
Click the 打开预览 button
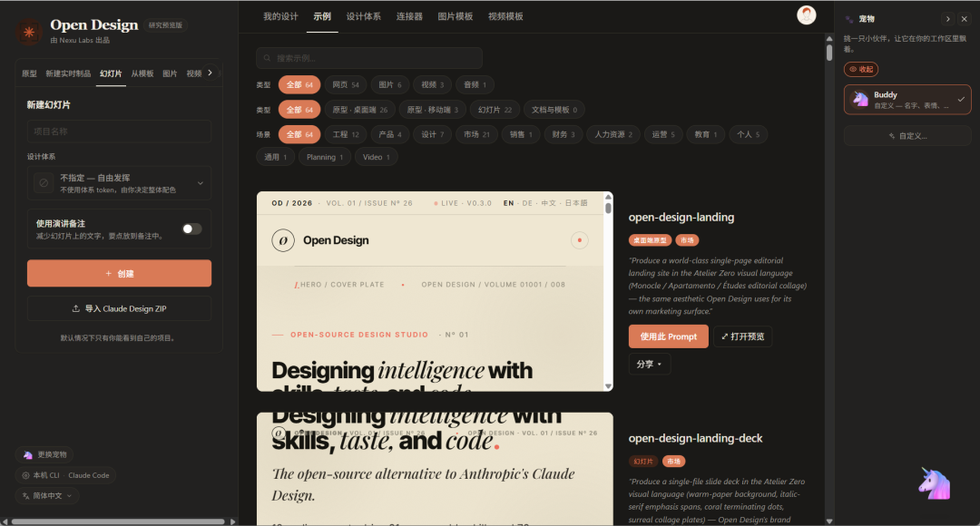pyautogui.click(x=742, y=336)
